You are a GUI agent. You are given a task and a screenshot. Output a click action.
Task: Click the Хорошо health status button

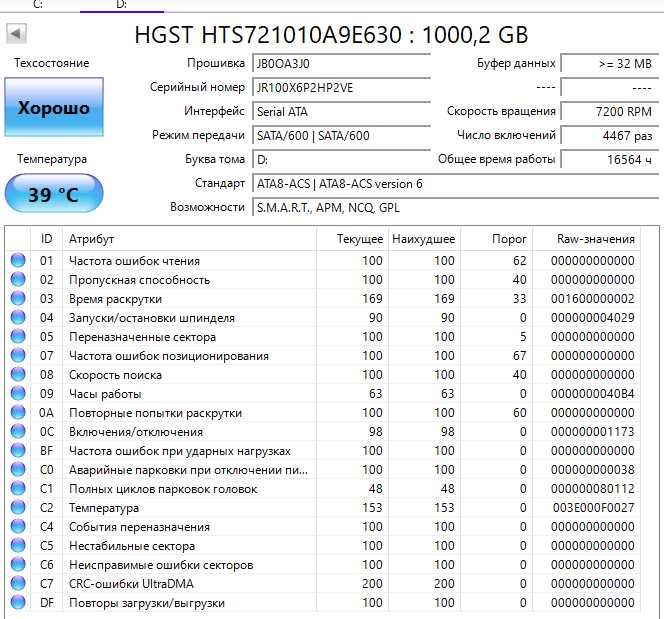pyautogui.click(x=54, y=107)
